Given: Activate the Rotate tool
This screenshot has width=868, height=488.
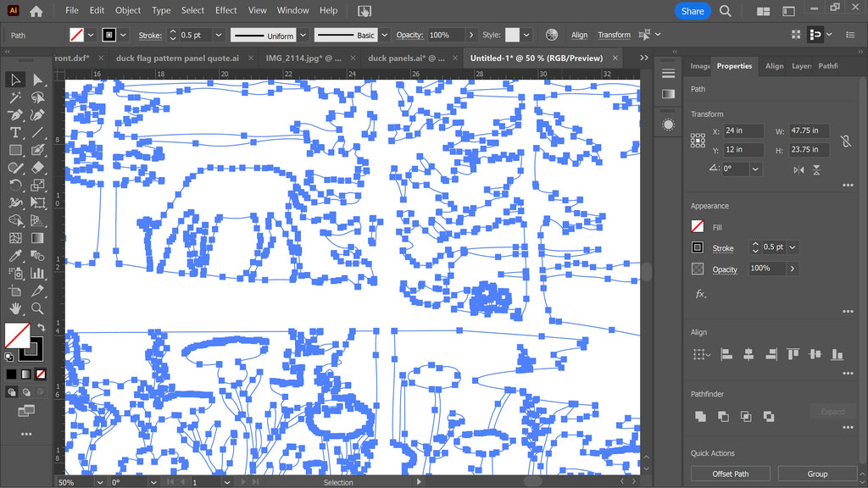Looking at the screenshot, I should 15,186.
